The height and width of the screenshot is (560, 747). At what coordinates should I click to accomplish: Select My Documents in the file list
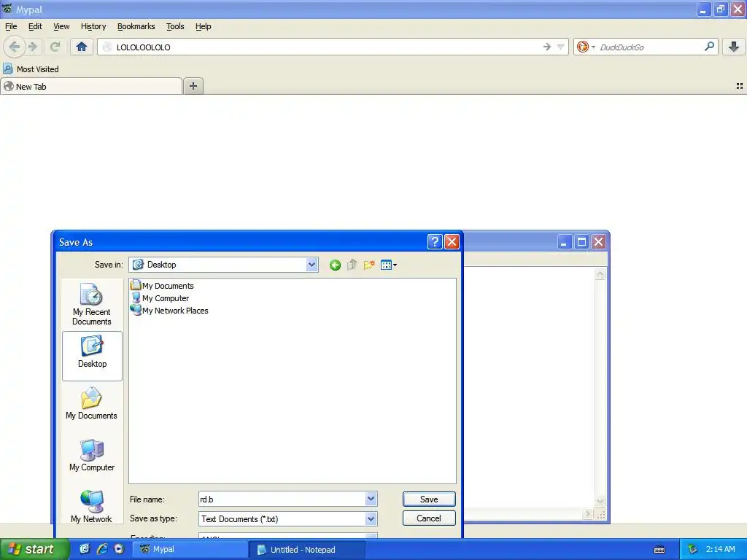pyautogui.click(x=163, y=286)
